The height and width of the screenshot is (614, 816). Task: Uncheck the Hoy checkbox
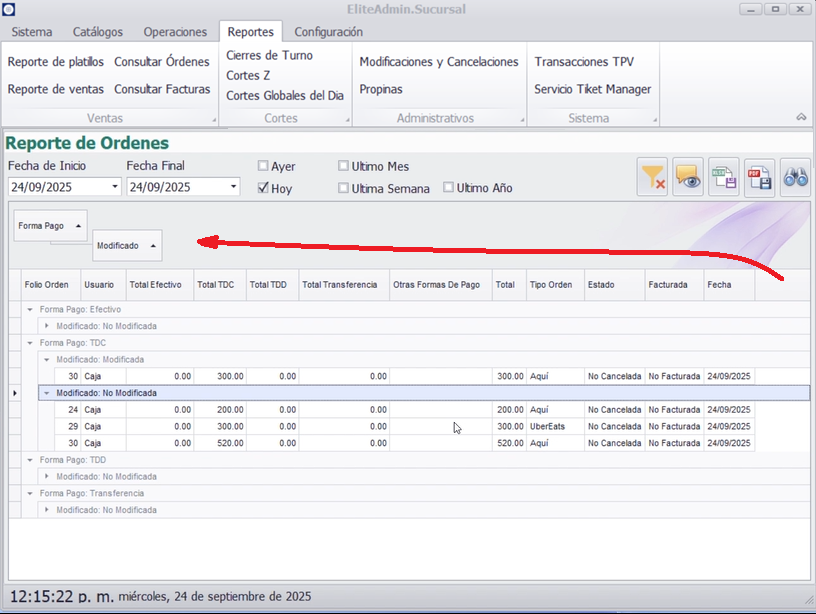click(x=263, y=188)
